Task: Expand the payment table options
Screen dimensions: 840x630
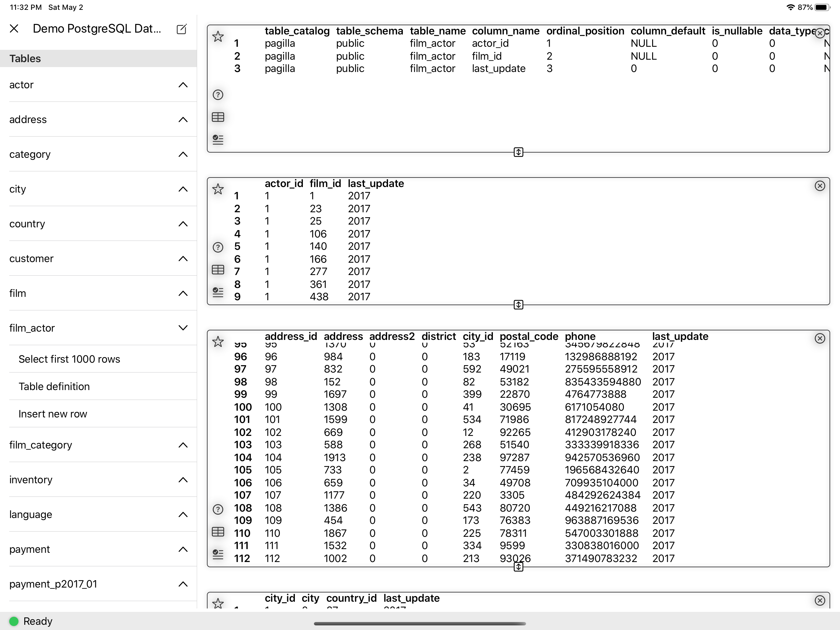Action: click(x=184, y=549)
